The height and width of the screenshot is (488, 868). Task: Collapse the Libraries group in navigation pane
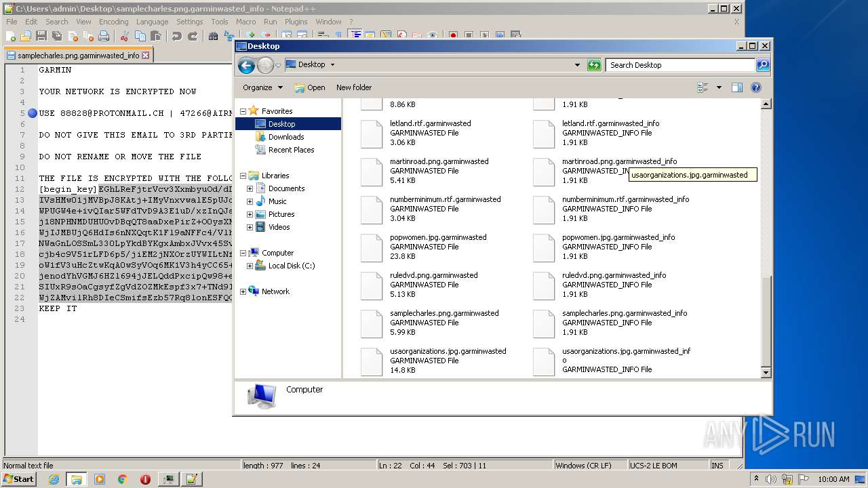(x=243, y=176)
